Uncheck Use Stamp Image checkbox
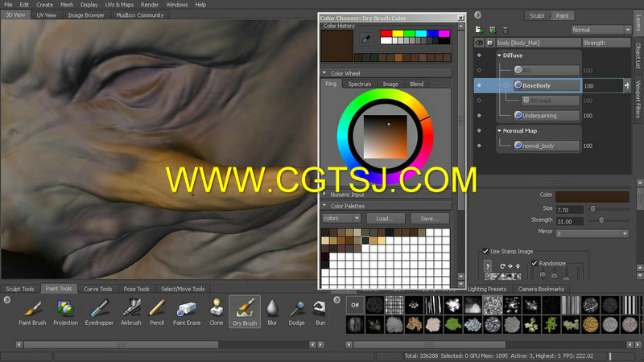The width and height of the screenshot is (644, 362). point(485,251)
